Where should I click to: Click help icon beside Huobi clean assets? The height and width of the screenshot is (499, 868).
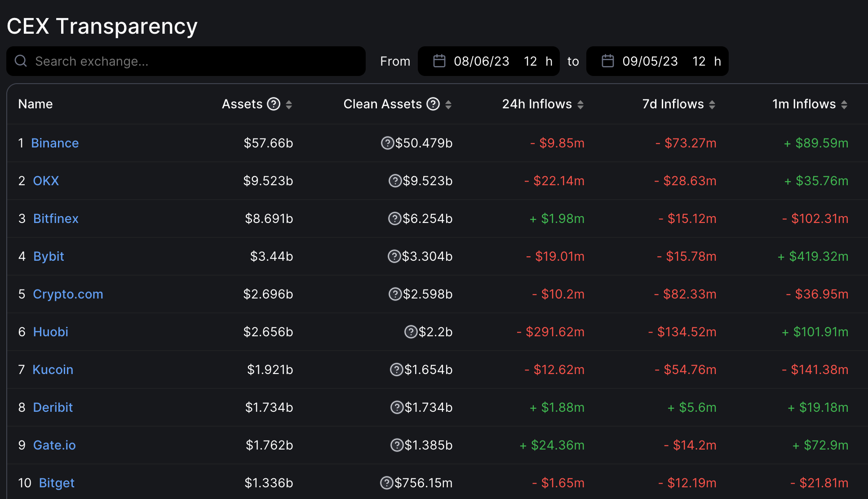(x=411, y=332)
